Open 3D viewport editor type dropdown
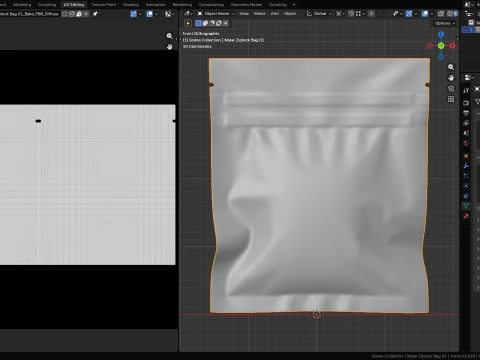Viewport: 480px width, 360px height. click(x=188, y=14)
